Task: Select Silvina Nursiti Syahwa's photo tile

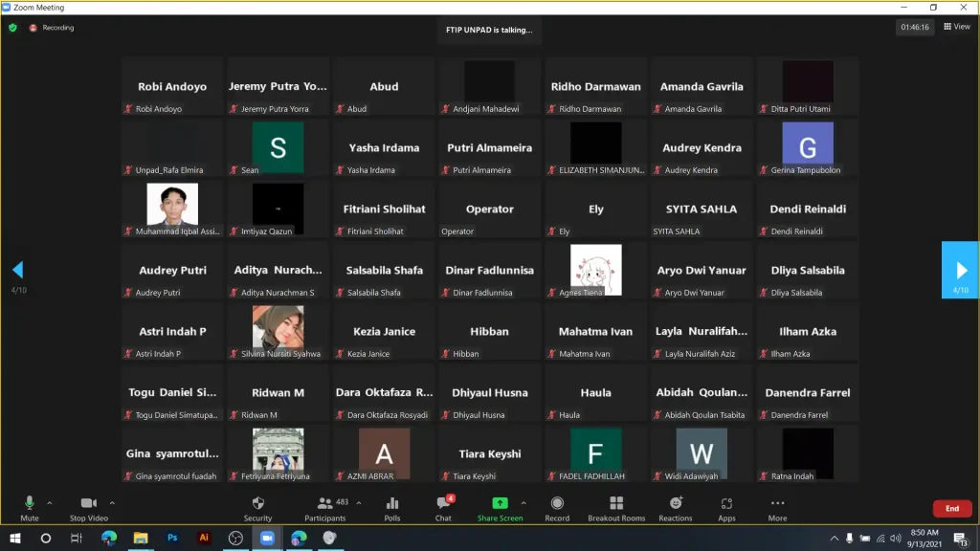Action: (278, 332)
